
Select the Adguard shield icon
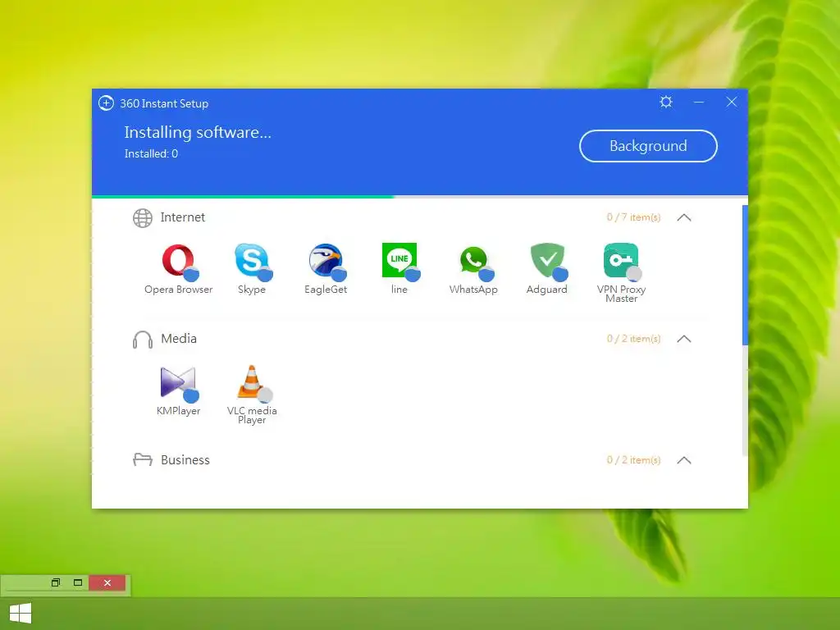547,261
